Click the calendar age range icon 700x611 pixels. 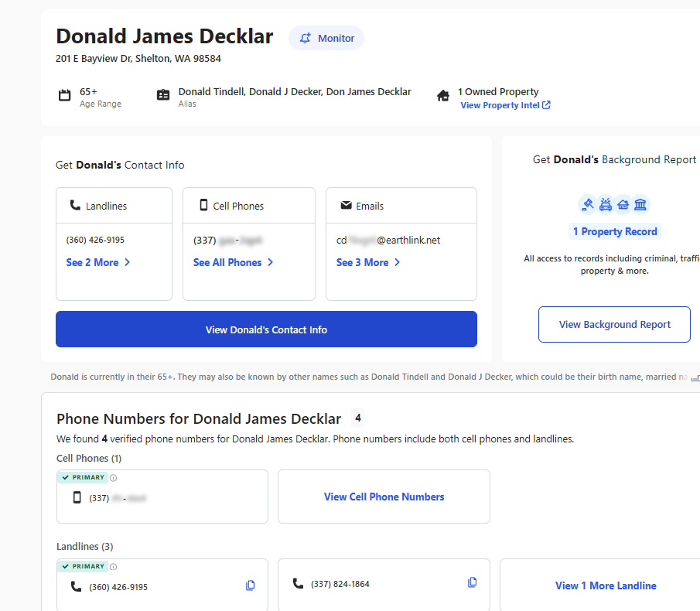(65, 95)
